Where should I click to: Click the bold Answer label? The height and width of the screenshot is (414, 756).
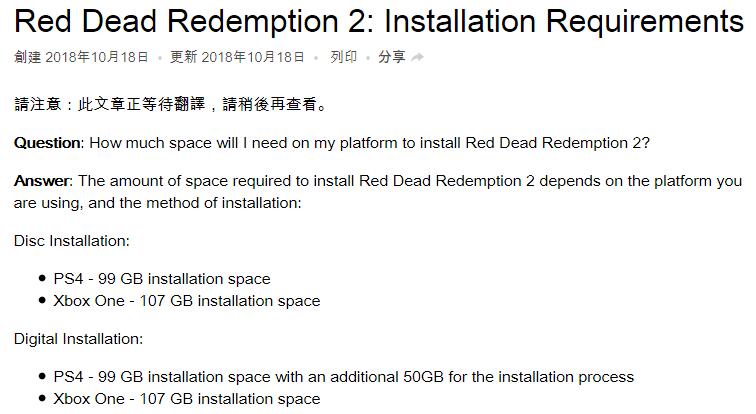tap(43, 181)
